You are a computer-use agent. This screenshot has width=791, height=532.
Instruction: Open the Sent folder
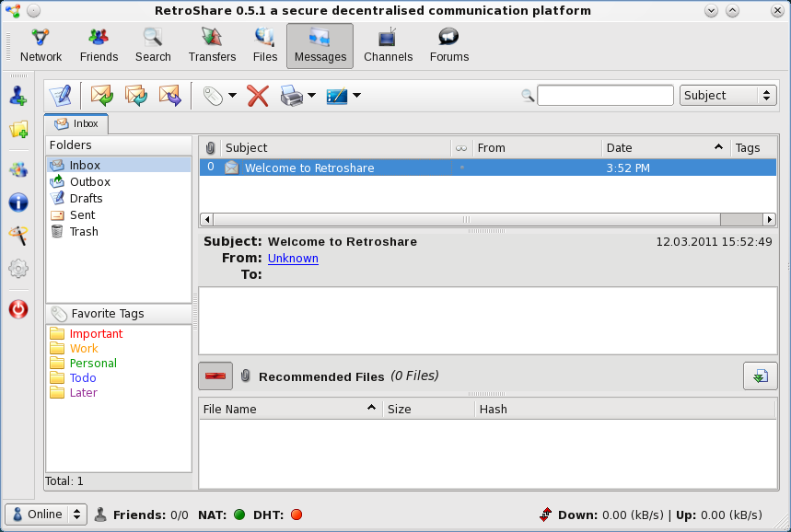pos(119,214)
